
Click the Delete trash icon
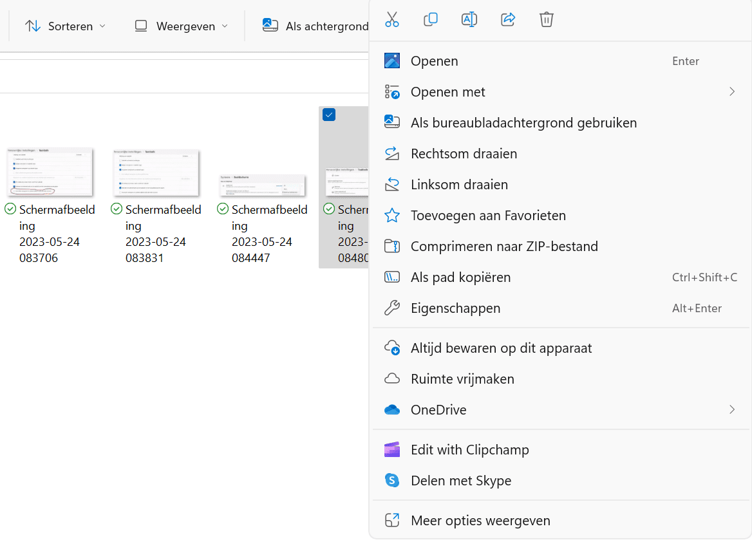(x=546, y=20)
